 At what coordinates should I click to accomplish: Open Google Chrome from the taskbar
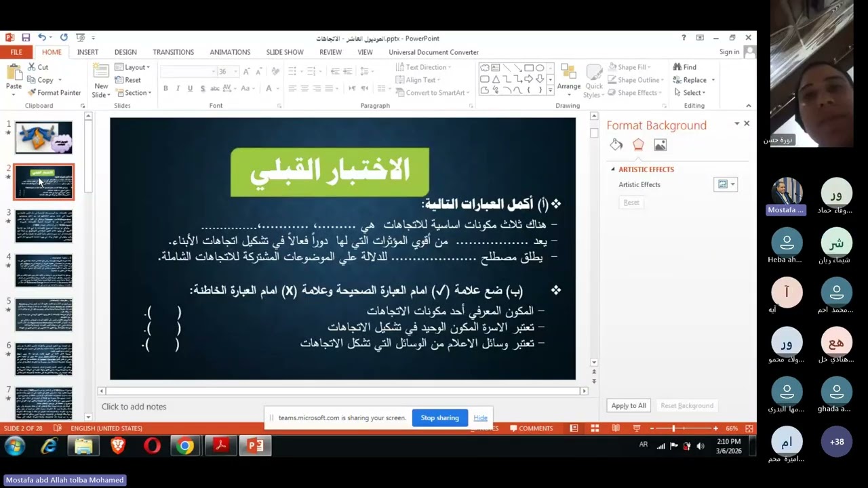click(185, 445)
